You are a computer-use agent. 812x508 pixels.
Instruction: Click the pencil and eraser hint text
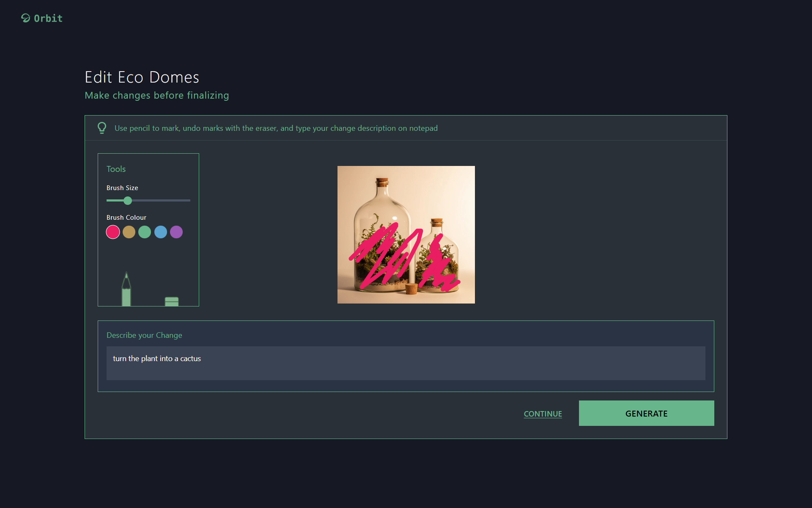(x=276, y=128)
